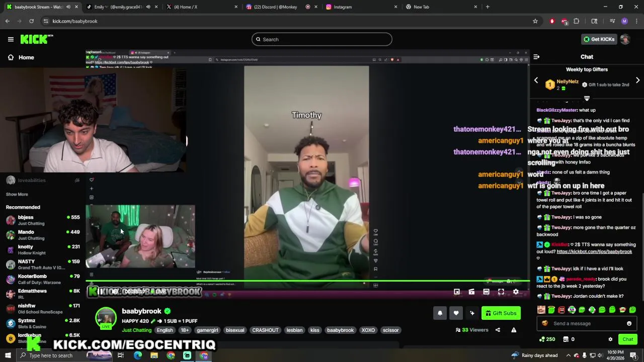Open baabybrook channel avatar
This screenshot has height=362, width=644.
106,318
